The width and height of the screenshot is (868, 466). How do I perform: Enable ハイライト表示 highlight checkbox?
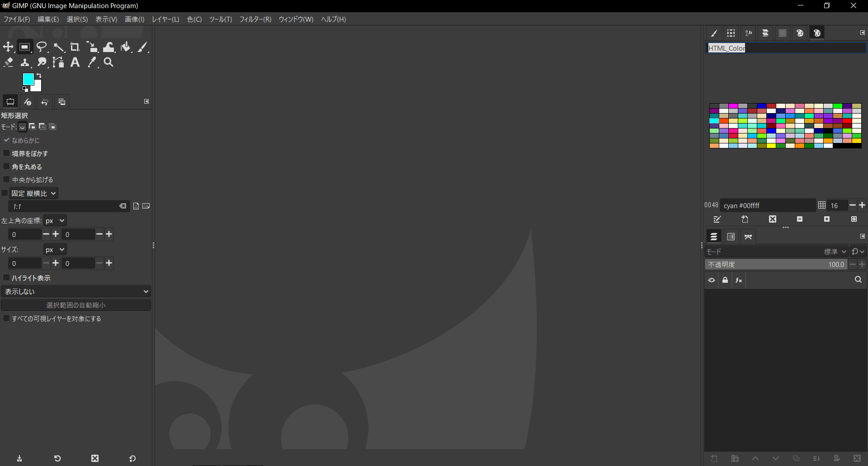click(x=6, y=278)
